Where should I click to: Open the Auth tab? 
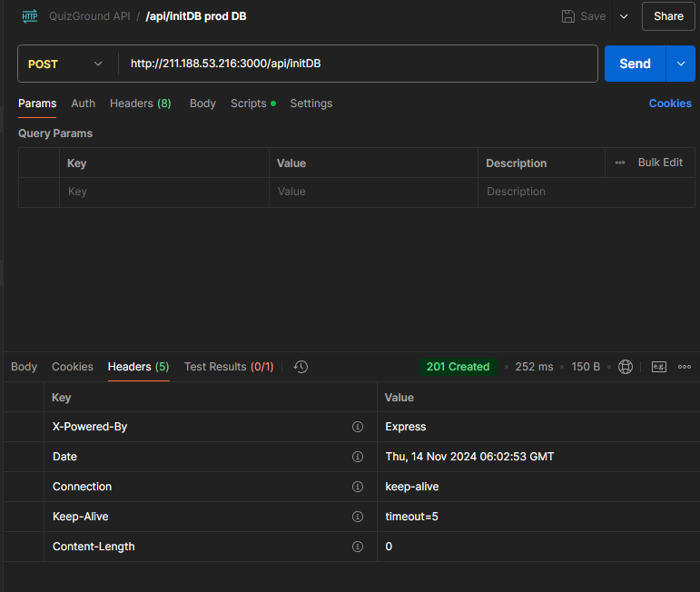(83, 104)
